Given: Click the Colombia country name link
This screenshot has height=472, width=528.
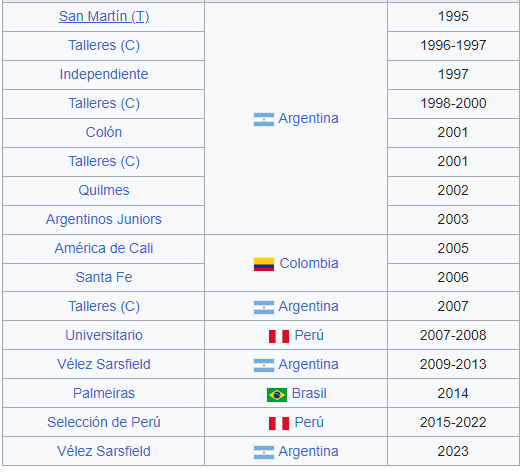Looking at the screenshot, I should click(x=309, y=263).
